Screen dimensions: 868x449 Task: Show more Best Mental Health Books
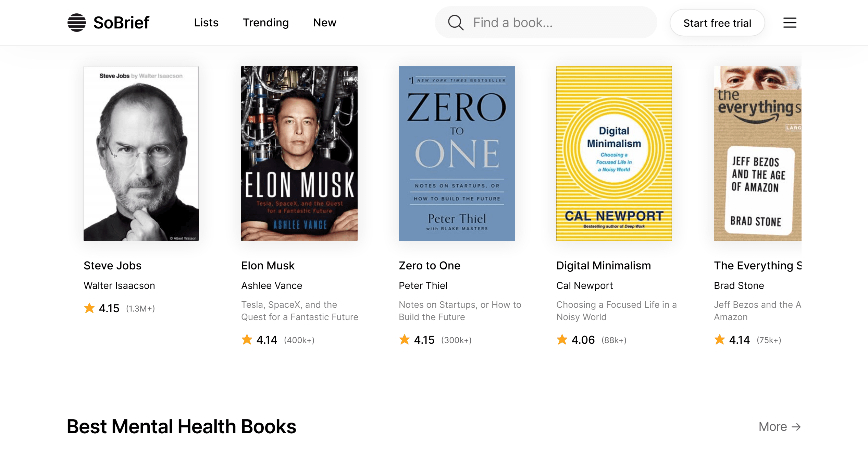point(779,427)
